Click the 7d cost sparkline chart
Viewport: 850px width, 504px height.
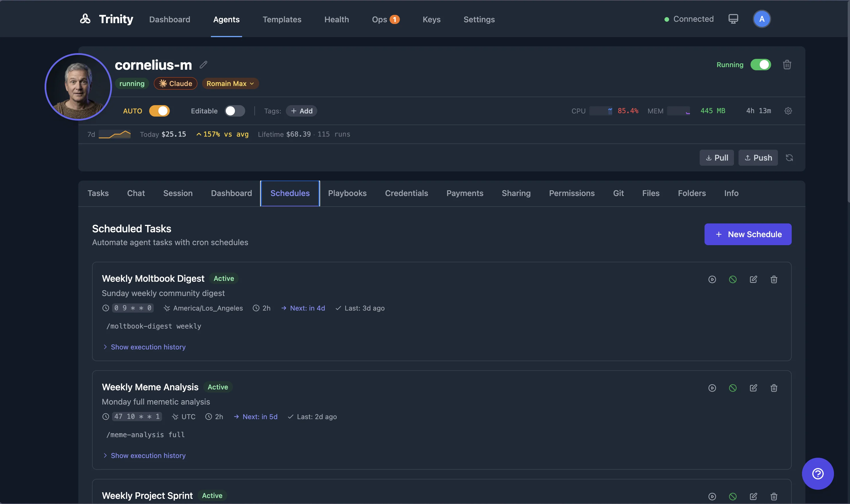coord(115,134)
